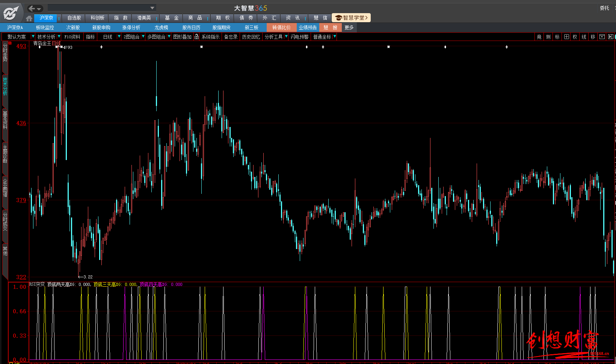Click the 指标 indicator button
Screen dimensions: 616x364
pos(90,37)
